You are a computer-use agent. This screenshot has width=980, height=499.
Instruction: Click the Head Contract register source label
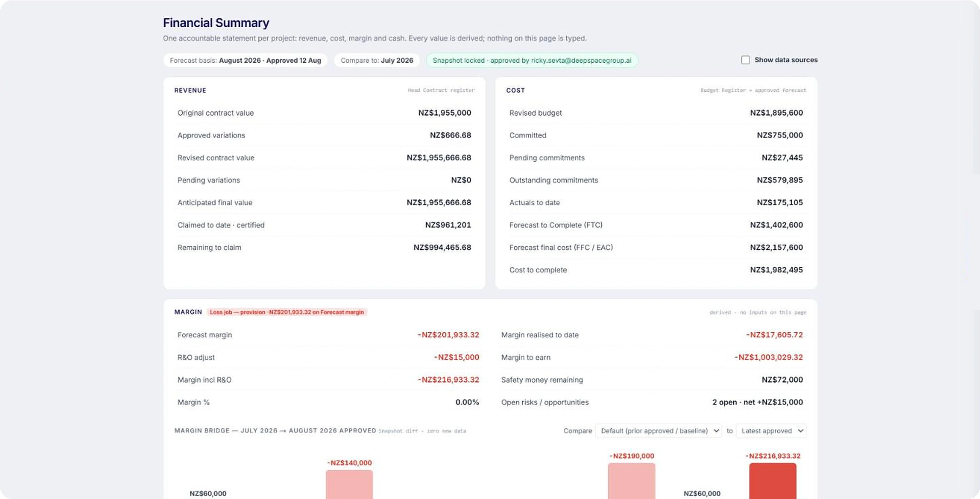click(x=441, y=91)
